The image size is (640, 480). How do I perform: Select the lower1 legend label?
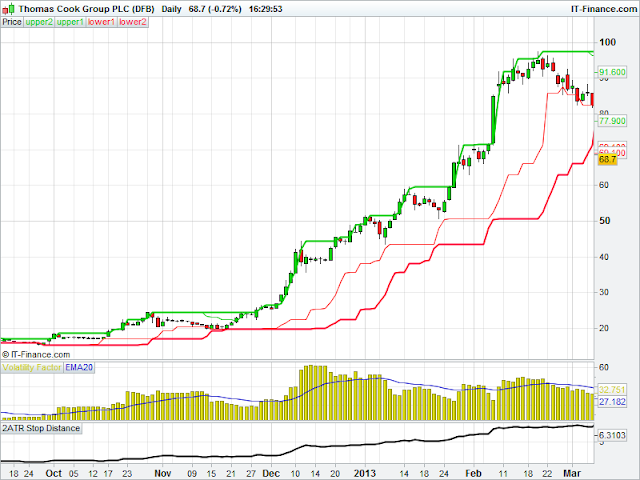(x=101, y=22)
